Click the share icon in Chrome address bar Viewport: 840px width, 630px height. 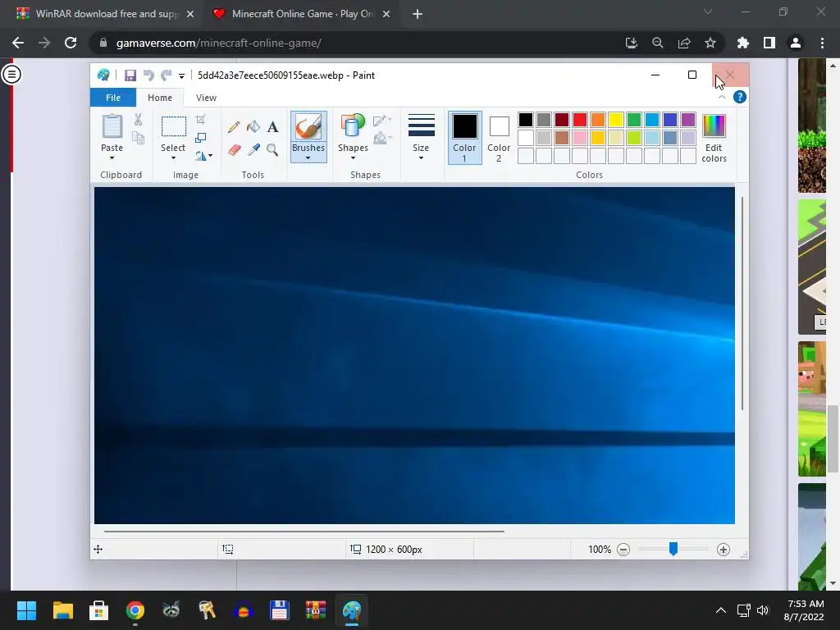684,43
